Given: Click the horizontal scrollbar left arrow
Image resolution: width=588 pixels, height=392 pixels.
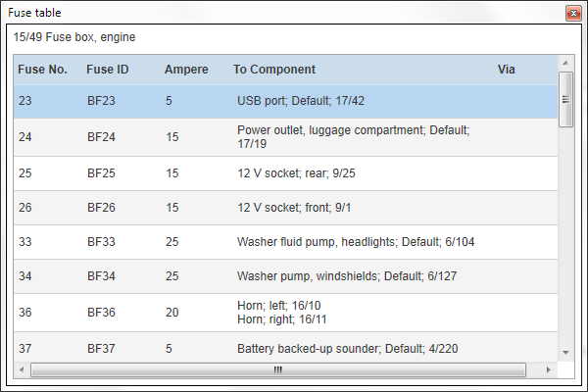Looking at the screenshot, I should 22,369.
